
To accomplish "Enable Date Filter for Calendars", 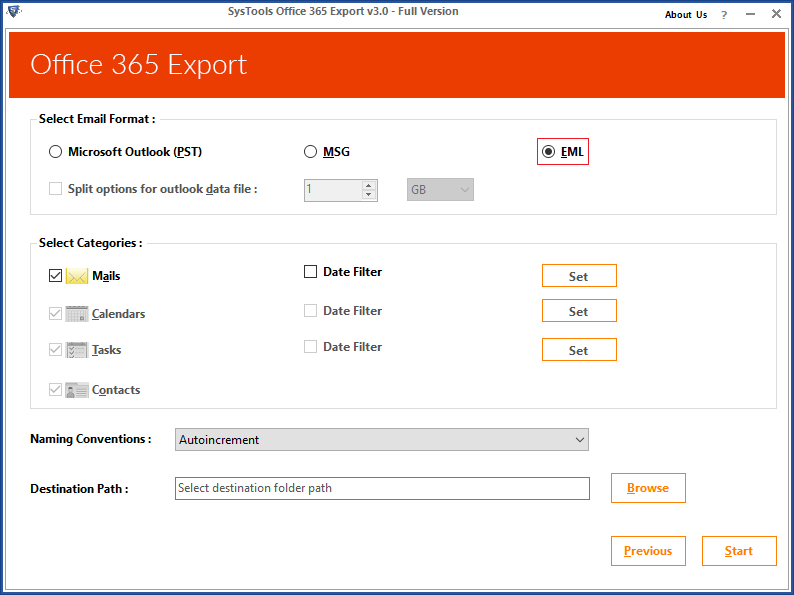I will 310,310.
